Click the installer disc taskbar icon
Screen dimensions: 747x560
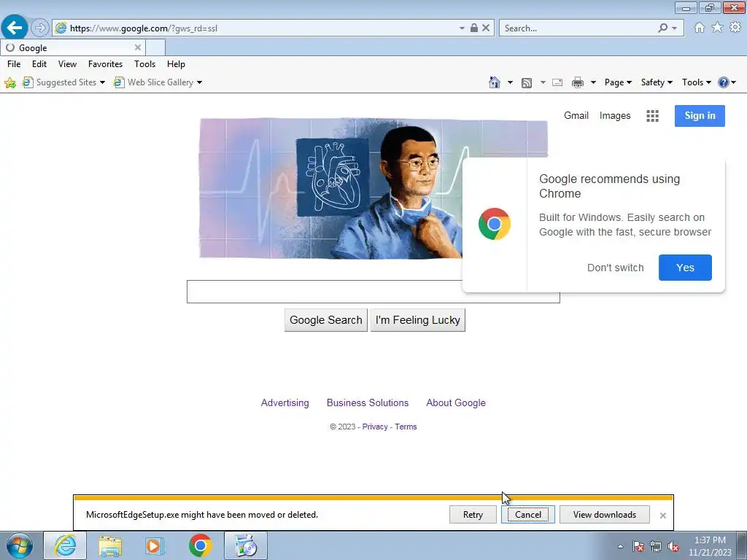coord(246,545)
